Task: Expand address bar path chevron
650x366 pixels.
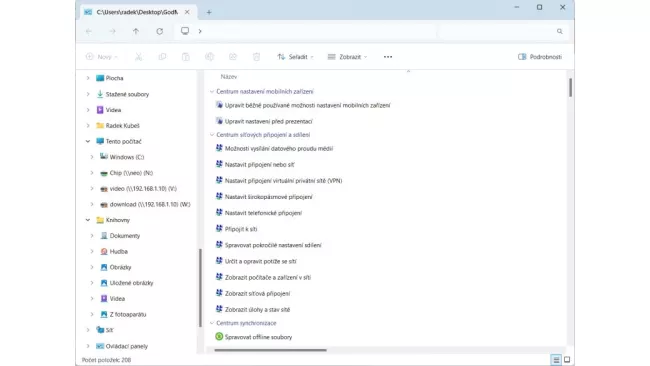Action: [x=200, y=31]
